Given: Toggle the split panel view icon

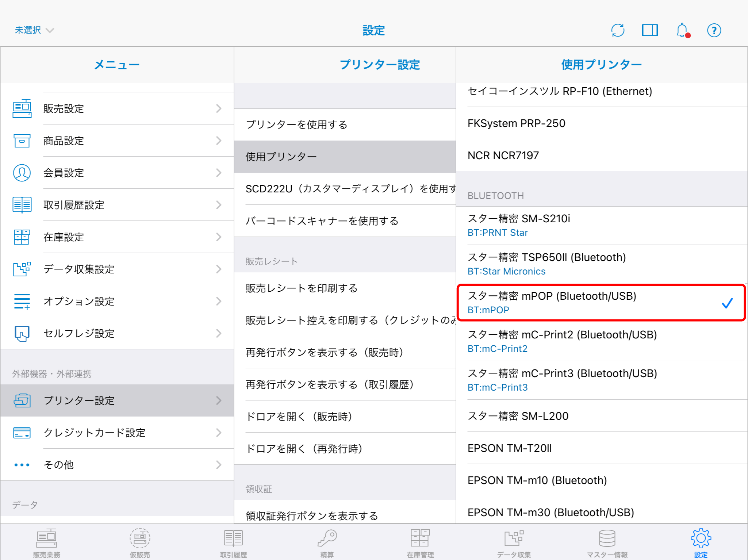Looking at the screenshot, I should tap(650, 30).
